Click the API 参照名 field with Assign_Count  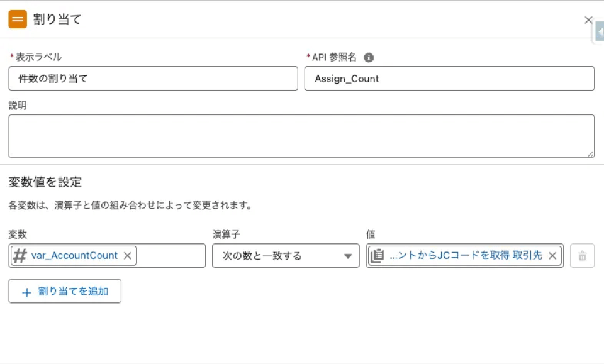tap(449, 79)
